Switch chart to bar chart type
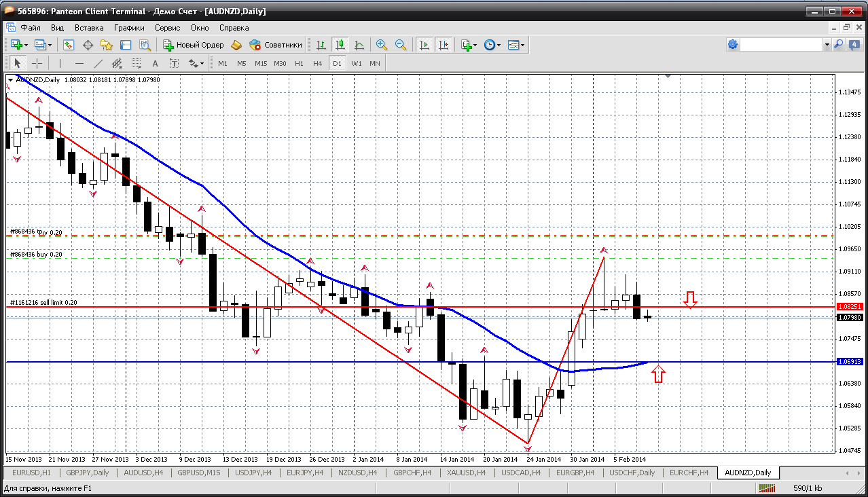Viewport: 868px width, 497px height. [321, 45]
